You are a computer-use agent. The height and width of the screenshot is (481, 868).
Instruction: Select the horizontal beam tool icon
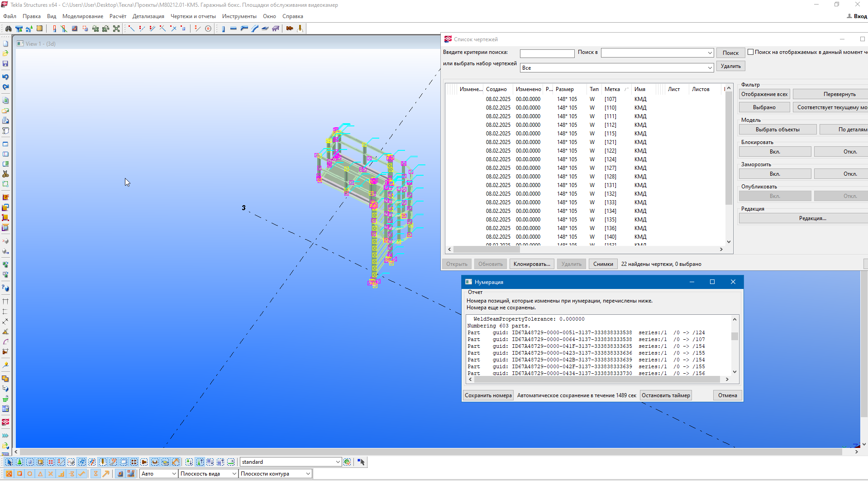[x=234, y=29]
